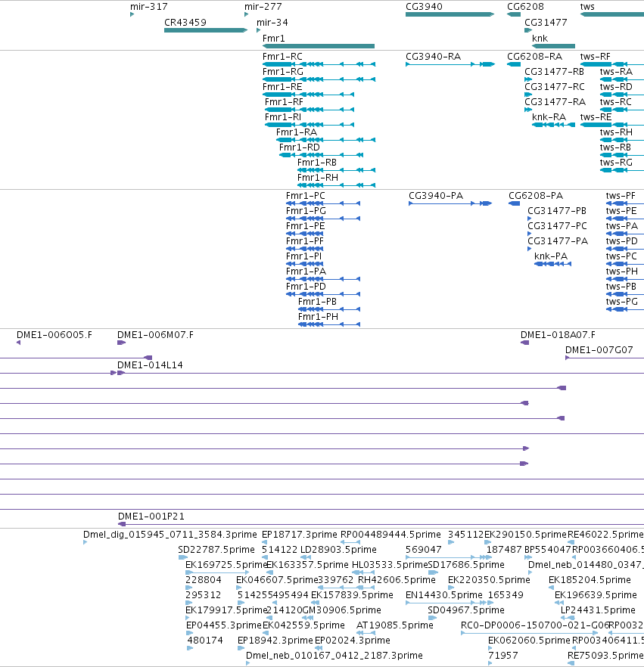
Task: Click the LP24431.5prime EST label
Action: click(x=598, y=610)
